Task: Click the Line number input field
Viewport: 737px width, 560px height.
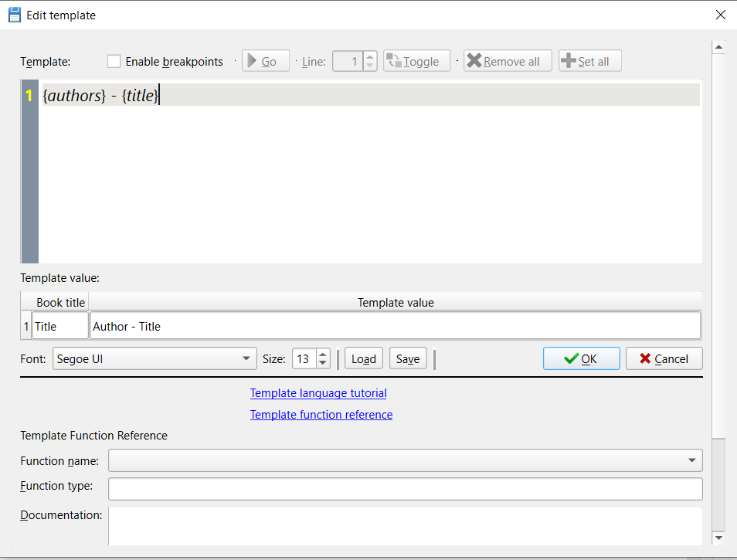Action: click(x=348, y=61)
